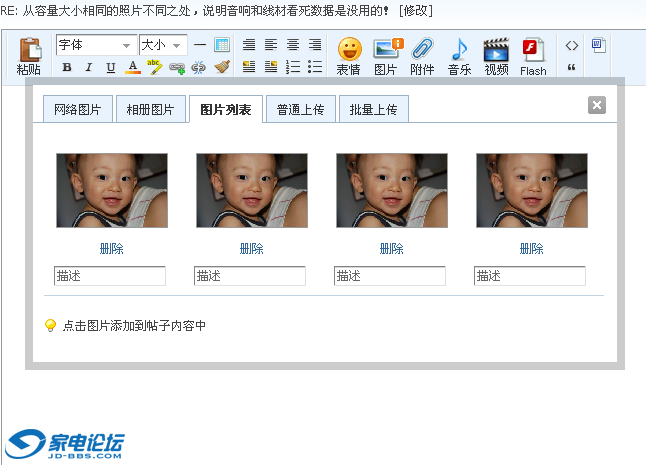Close the image dialog with X
The height and width of the screenshot is (465, 646).
pos(597,105)
